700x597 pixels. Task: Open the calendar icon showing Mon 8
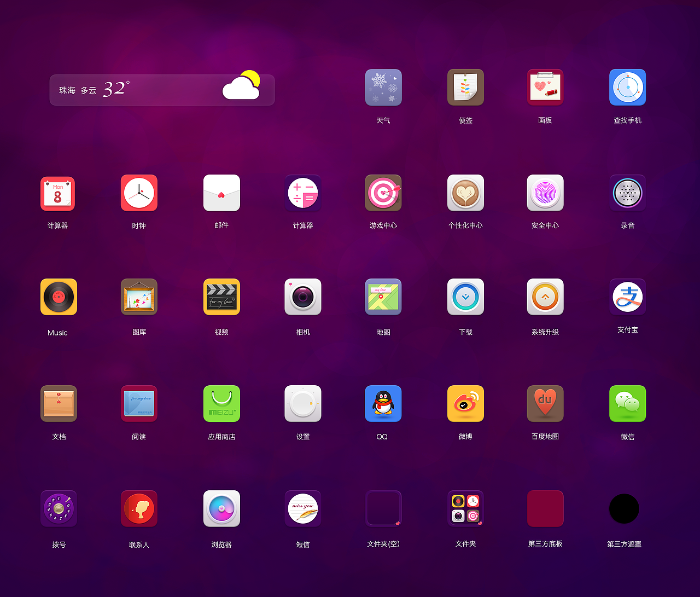pyautogui.click(x=57, y=194)
